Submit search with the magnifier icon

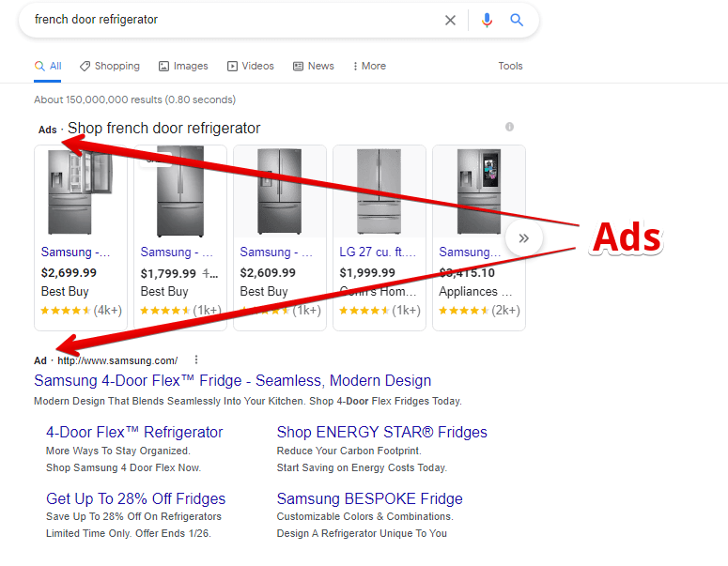[x=517, y=20]
